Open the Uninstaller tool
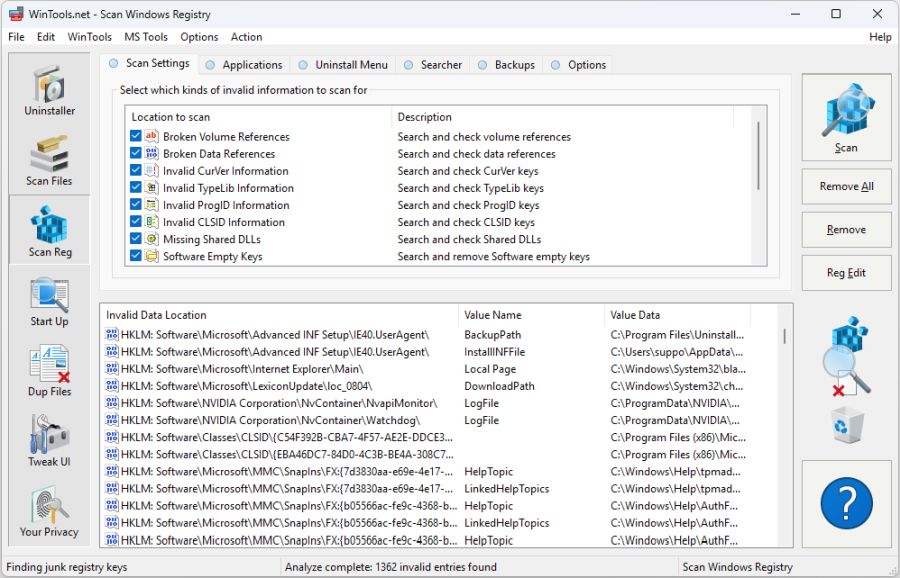The height and width of the screenshot is (578, 900). (48, 92)
